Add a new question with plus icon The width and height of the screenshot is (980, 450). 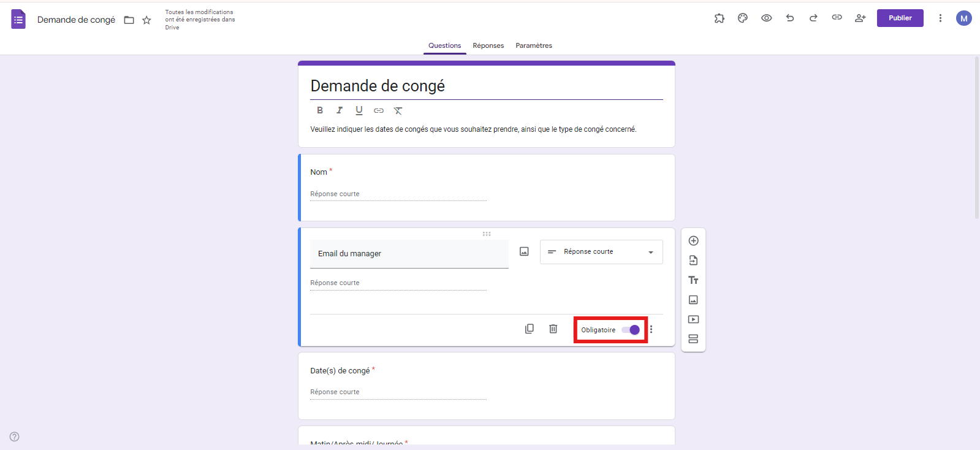click(693, 241)
